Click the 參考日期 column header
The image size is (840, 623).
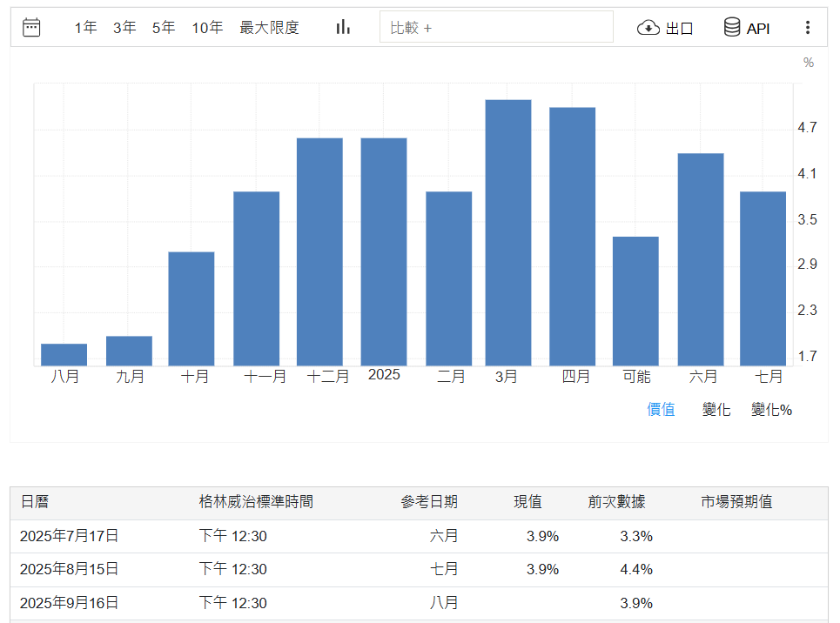[429, 501]
